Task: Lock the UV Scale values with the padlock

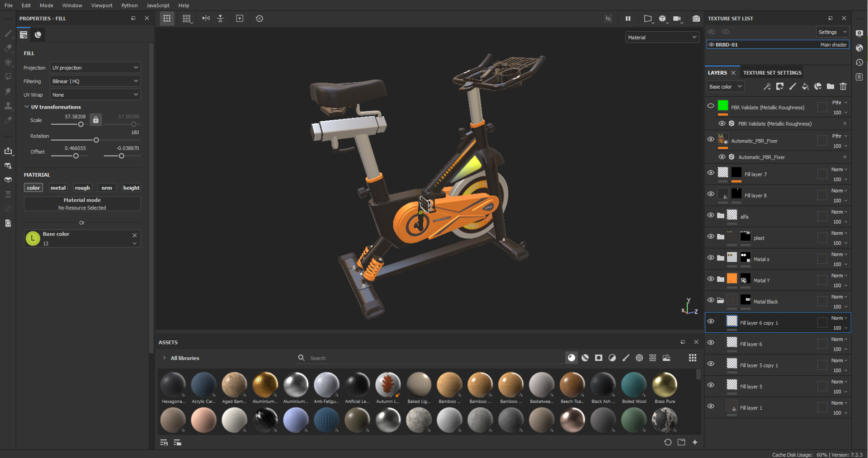Action: point(95,120)
